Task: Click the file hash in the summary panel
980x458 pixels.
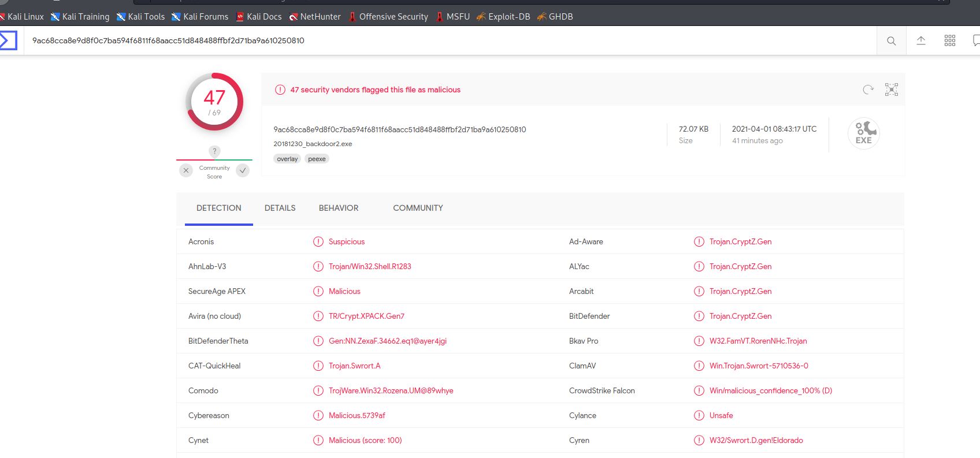Action: [400, 129]
